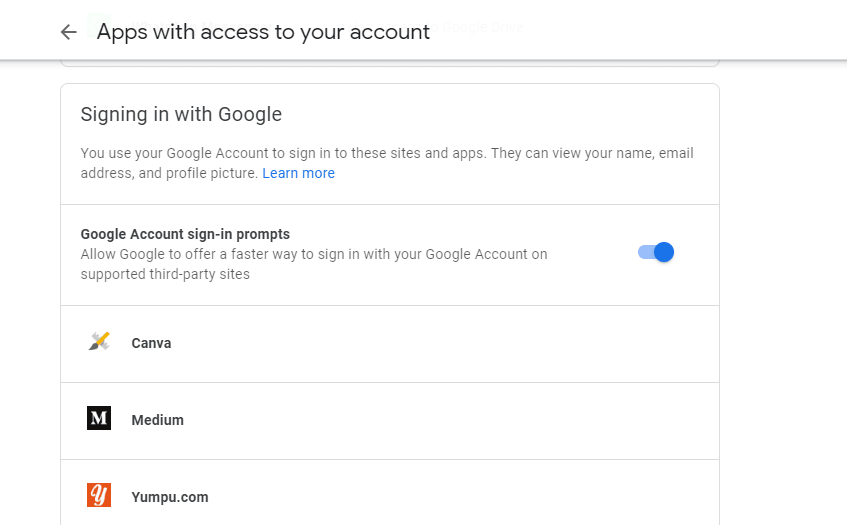Image resolution: width=847 pixels, height=525 pixels.
Task: Disable Google Account sign-in prompts switch
Action: [656, 252]
